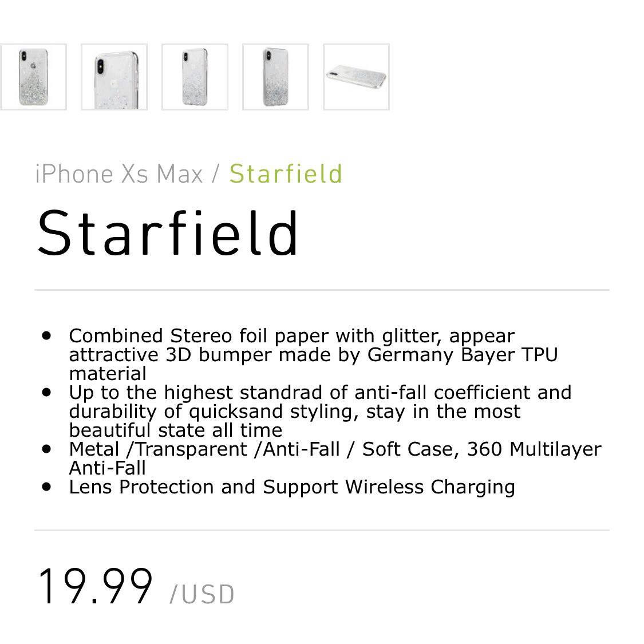The height and width of the screenshot is (644, 644).
Task: Click the bullet dot before Metal /Transparent
Action: pos(47,449)
